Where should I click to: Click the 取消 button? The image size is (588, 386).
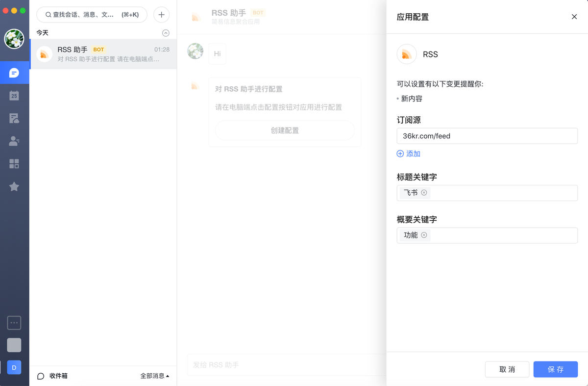point(507,369)
